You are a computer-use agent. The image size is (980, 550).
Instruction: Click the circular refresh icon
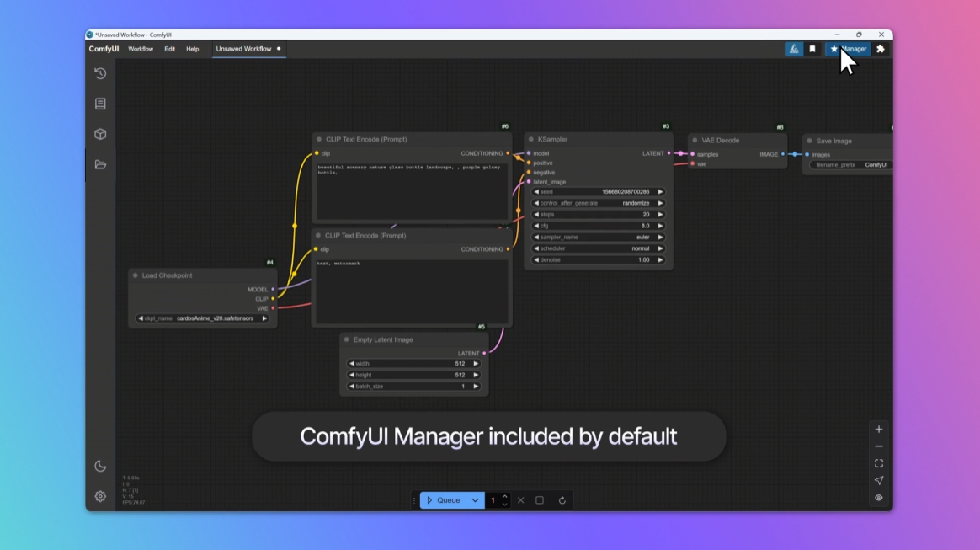562,500
